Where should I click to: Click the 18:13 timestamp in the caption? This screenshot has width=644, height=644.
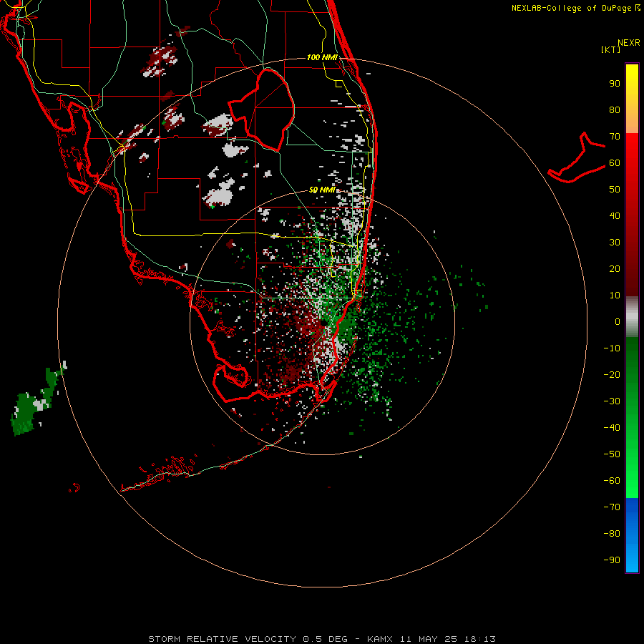[479, 639]
